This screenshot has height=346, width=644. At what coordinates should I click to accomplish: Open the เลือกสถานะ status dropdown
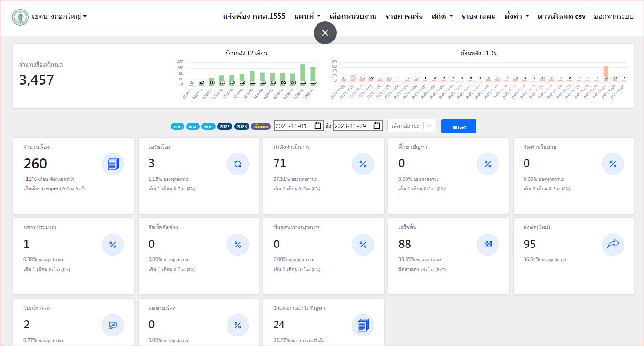tap(412, 126)
